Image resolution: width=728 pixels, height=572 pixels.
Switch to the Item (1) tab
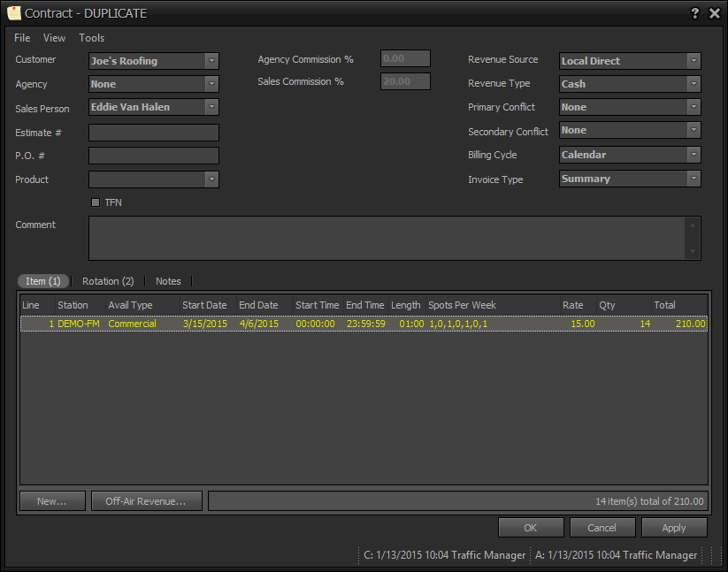43,281
